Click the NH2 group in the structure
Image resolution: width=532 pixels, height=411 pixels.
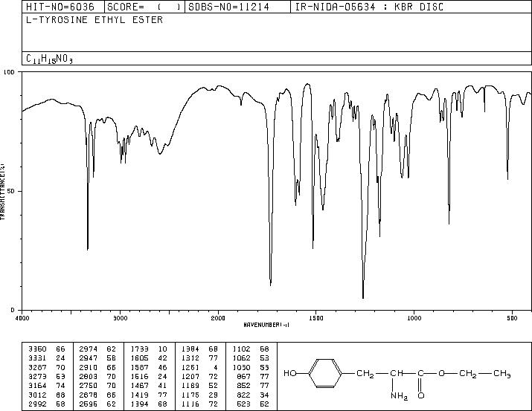[399, 395]
